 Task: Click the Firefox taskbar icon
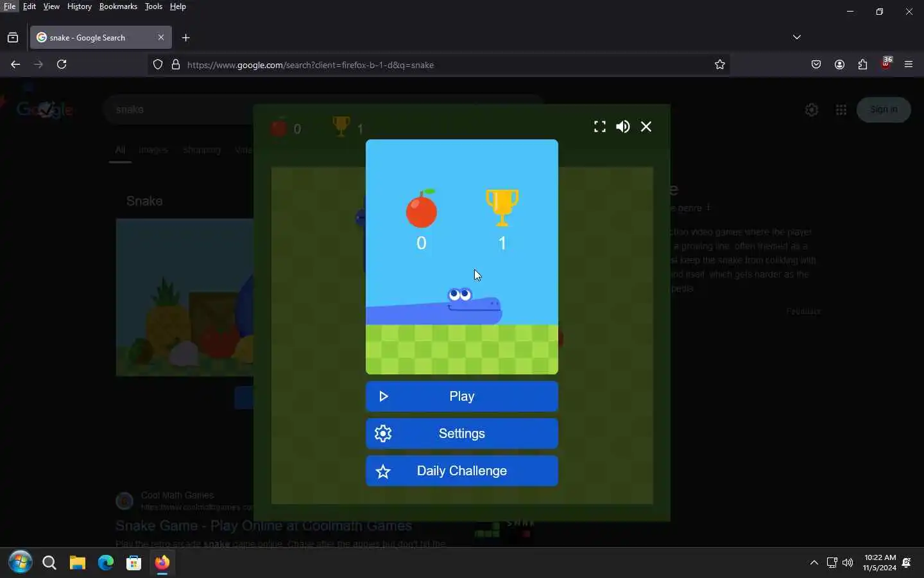point(162,563)
